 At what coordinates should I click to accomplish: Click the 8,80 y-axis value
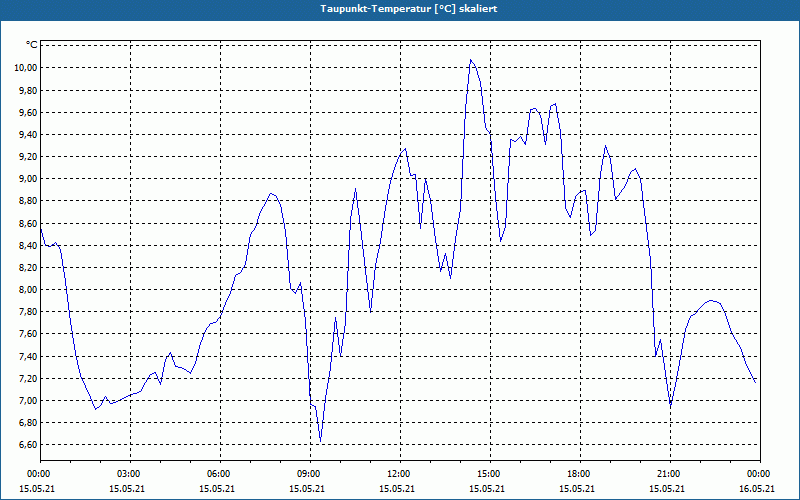pos(28,201)
